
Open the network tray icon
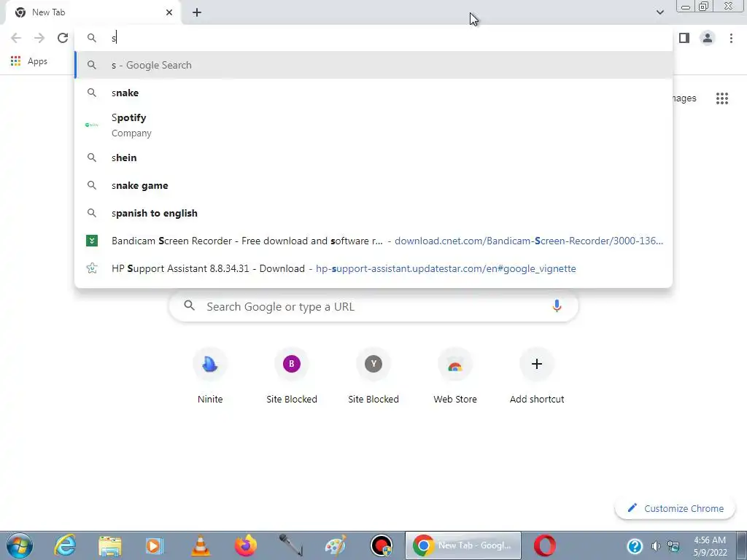click(673, 545)
